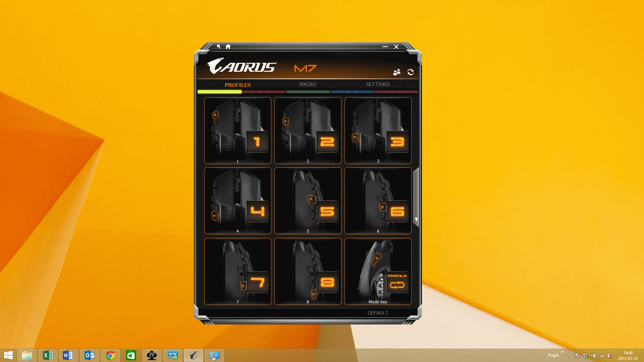Open Google Chrome from the taskbar
Viewport: 644px width, 362px height.
coord(110,355)
